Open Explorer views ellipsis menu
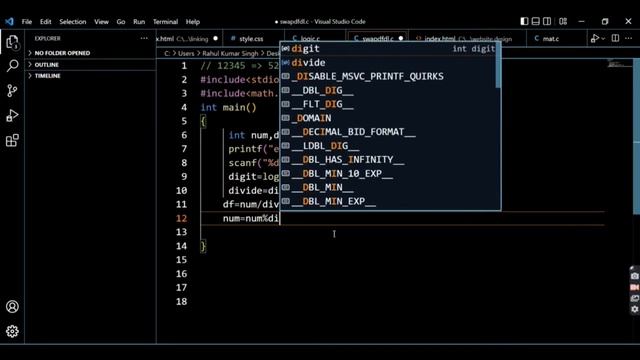The image size is (640, 360). click(144, 38)
